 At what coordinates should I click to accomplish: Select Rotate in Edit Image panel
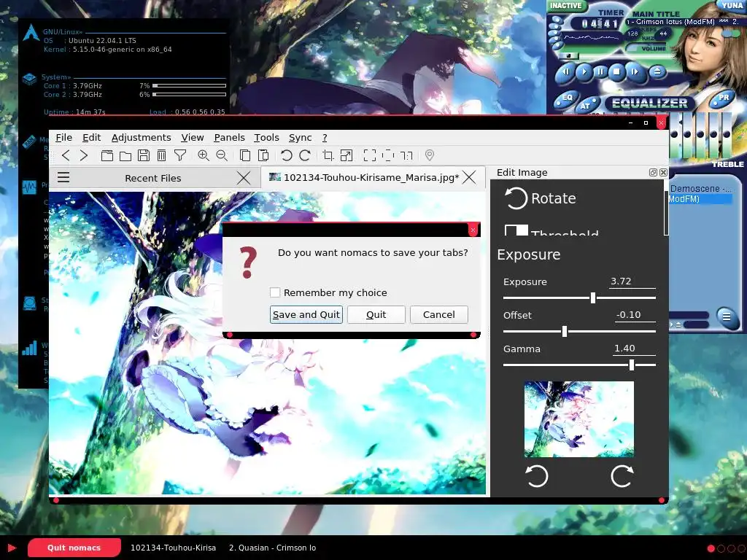point(540,198)
